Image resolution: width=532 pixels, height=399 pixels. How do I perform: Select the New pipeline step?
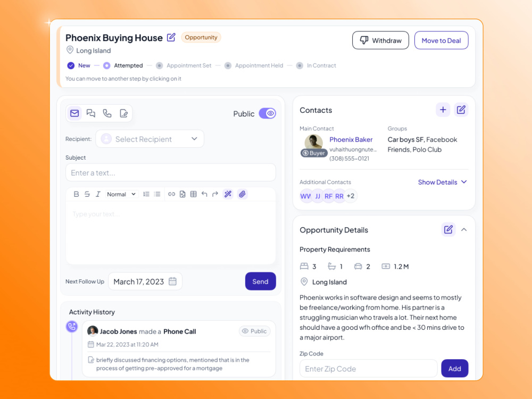tap(79, 65)
